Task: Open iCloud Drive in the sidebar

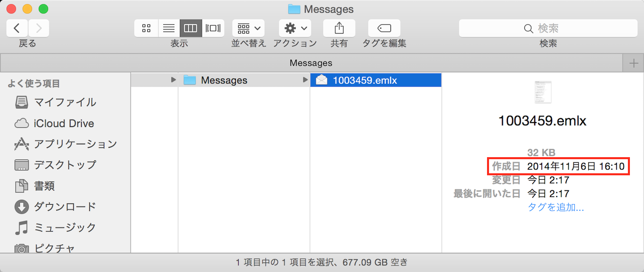Action: point(64,123)
